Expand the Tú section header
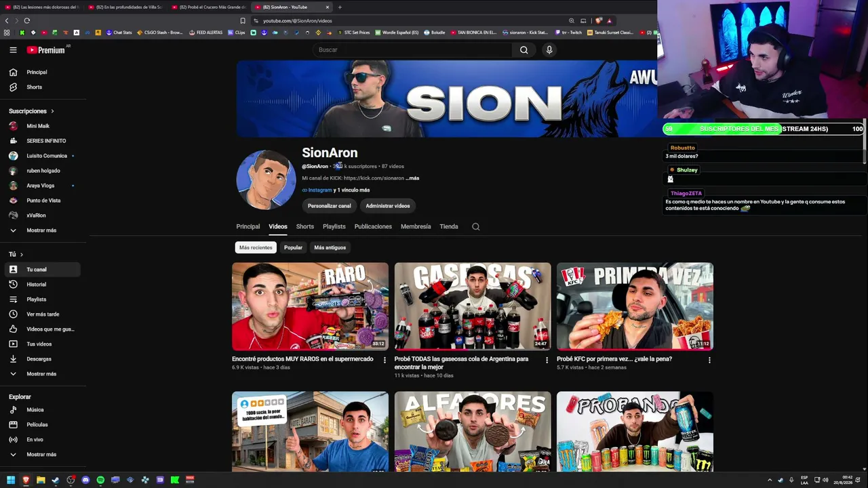This screenshot has width=868, height=488. [x=16, y=254]
